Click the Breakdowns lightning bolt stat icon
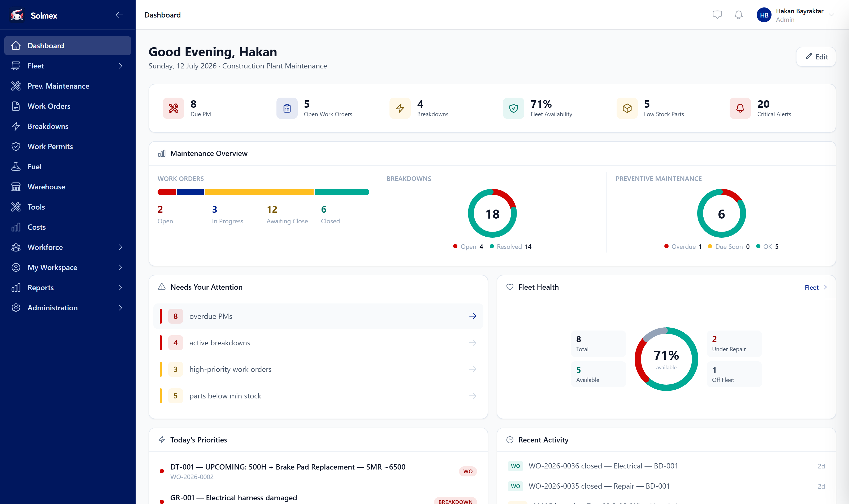 [x=400, y=108]
